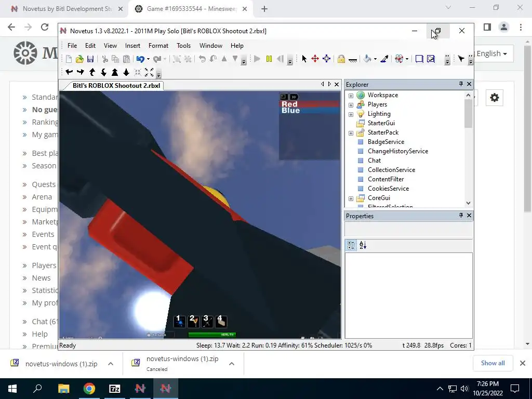Image resolution: width=532 pixels, height=399 pixels.
Task: Toggle the Anchor tool icon
Action: click(353, 60)
